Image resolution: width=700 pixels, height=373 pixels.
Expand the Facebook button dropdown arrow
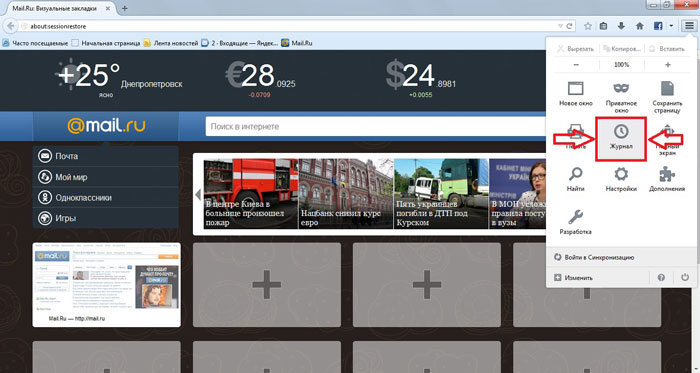671,26
